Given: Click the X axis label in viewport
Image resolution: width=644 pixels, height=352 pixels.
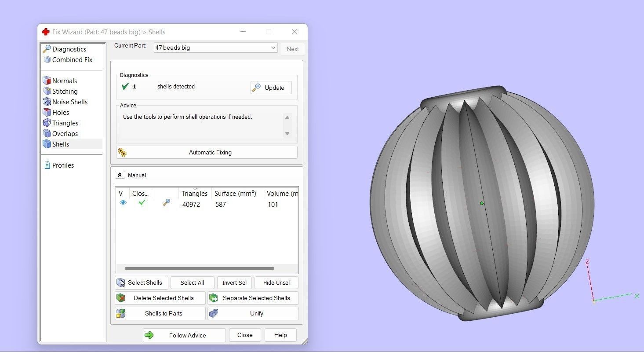Looking at the screenshot, I should click(637, 296).
